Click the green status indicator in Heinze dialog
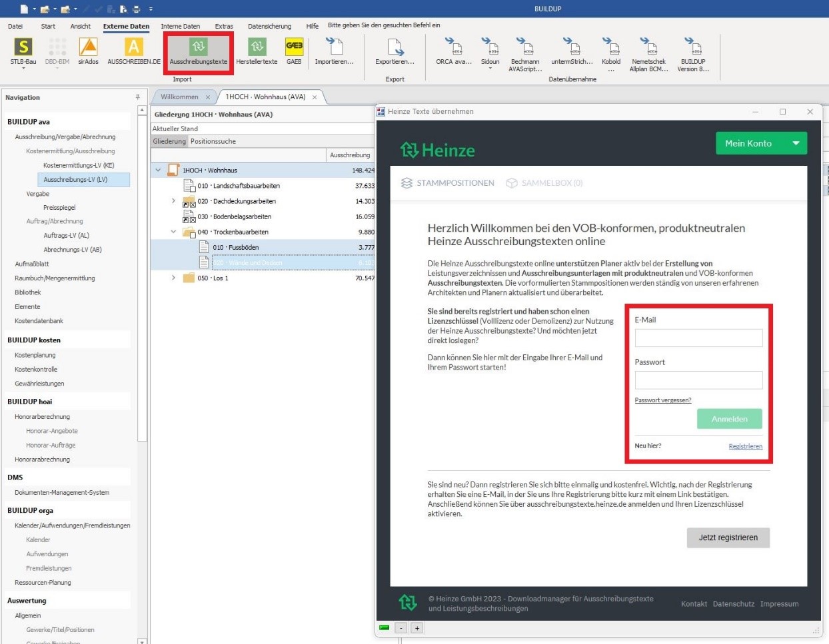Viewport: 829px width, 644px height. (384, 627)
